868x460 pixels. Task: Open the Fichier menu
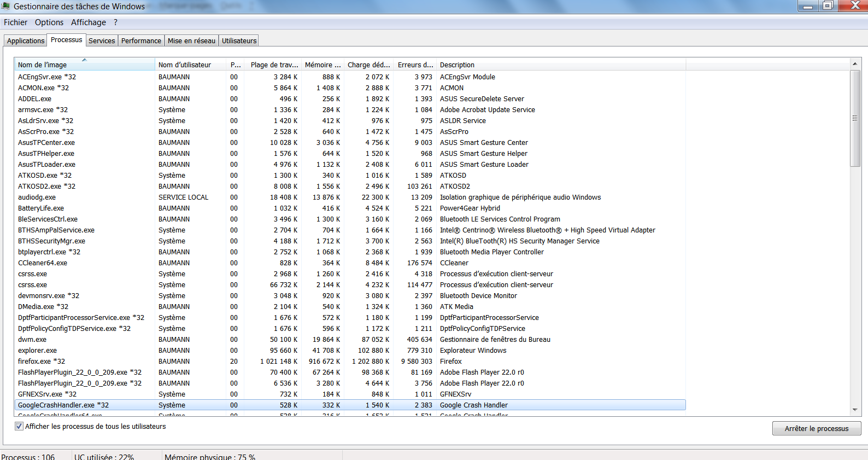coord(15,22)
